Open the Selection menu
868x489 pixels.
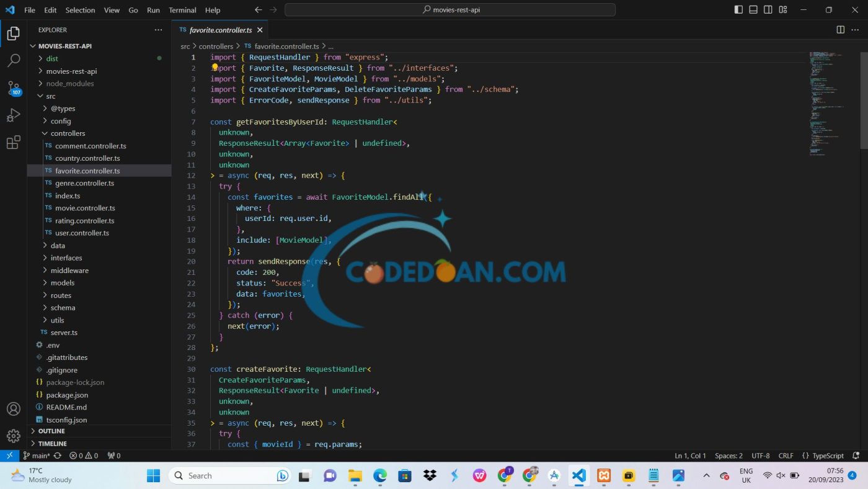tap(80, 10)
